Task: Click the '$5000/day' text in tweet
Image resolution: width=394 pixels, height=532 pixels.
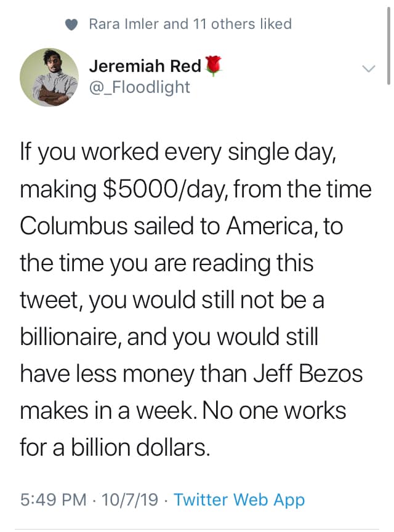Action: (164, 189)
